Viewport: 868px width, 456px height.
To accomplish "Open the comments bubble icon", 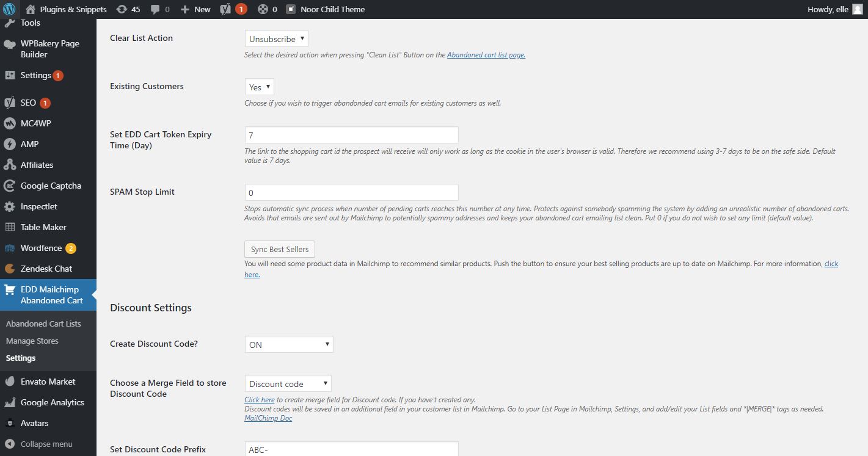I will pyautogui.click(x=155, y=10).
